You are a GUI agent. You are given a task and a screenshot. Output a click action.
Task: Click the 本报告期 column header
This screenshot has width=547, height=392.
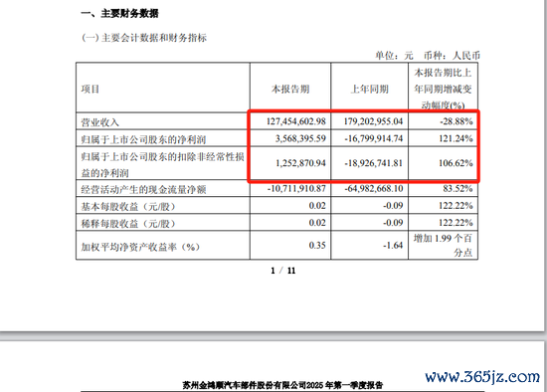click(290, 89)
